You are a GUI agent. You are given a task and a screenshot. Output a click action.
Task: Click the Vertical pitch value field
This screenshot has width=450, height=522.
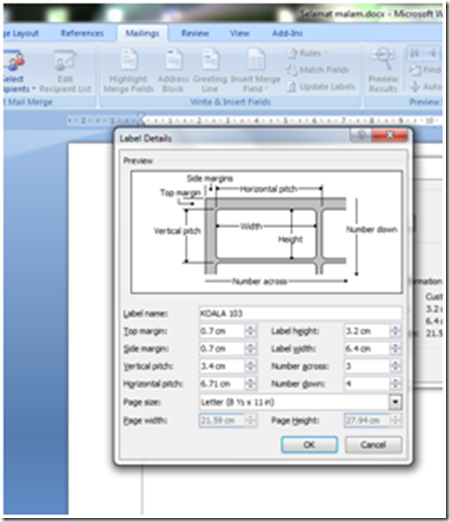point(222,366)
